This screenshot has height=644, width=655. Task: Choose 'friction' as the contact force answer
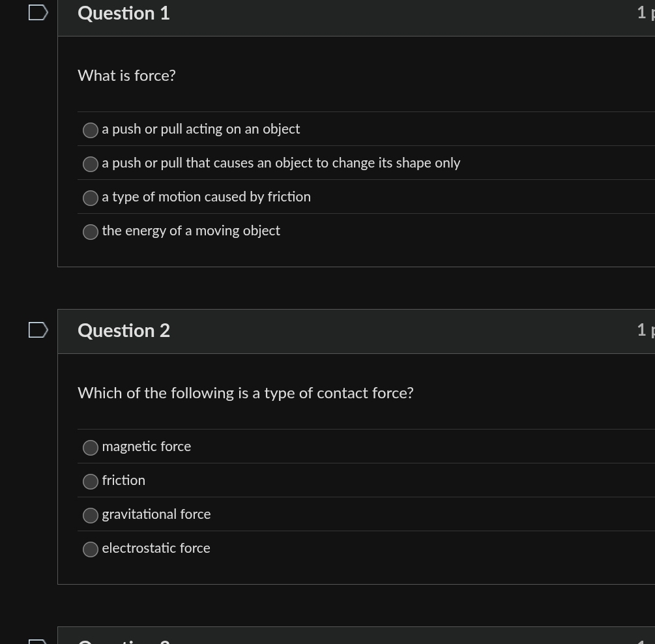91,482
